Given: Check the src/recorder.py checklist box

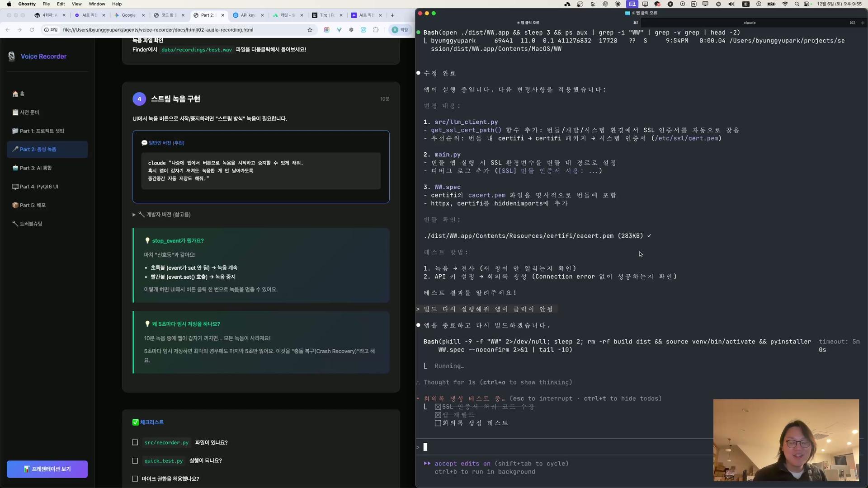Looking at the screenshot, I should pyautogui.click(x=135, y=443).
